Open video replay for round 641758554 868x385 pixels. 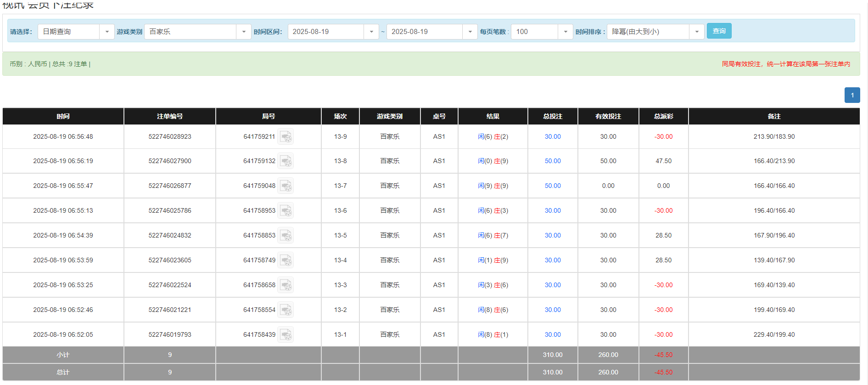pyautogui.click(x=286, y=310)
